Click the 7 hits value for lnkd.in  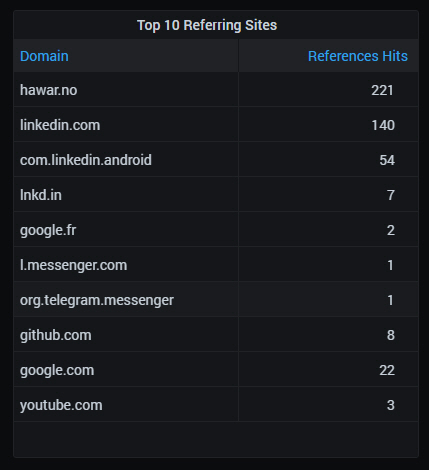[391, 195]
